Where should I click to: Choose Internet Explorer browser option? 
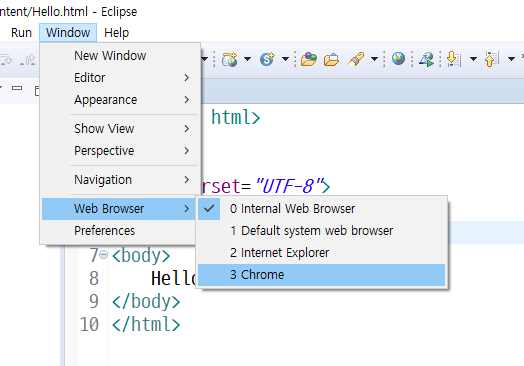tap(321, 253)
